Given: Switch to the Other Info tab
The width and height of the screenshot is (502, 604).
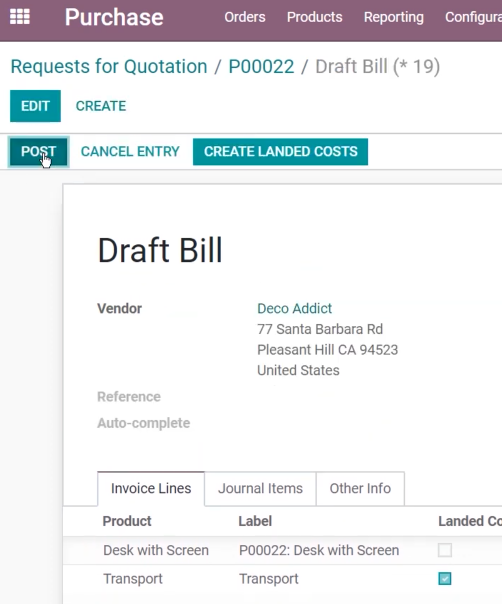Looking at the screenshot, I should pos(360,488).
